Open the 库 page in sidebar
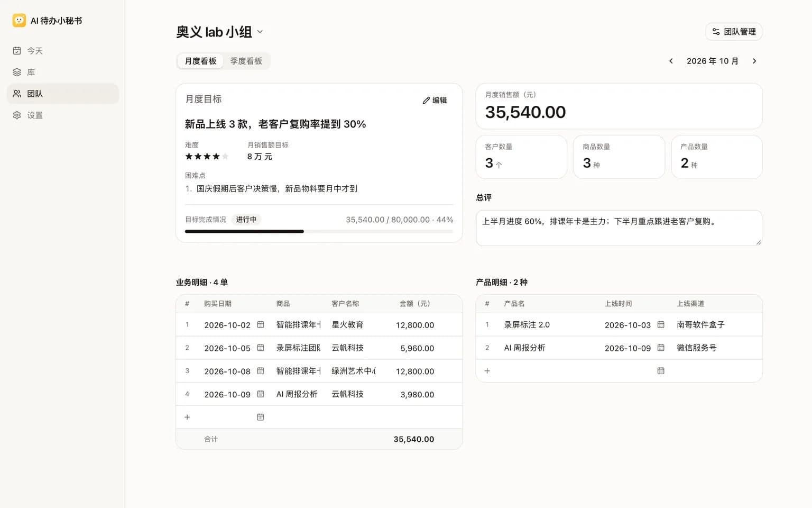This screenshot has width=812, height=508. click(x=63, y=72)
